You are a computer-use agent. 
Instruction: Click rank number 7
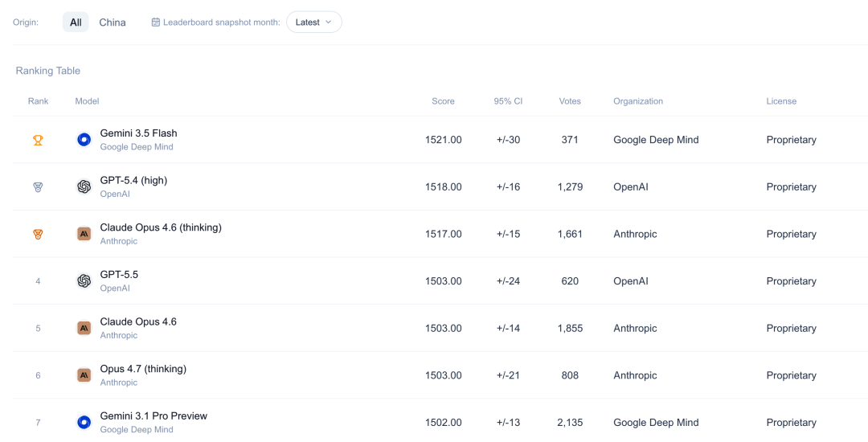click(x=38, y=422)
